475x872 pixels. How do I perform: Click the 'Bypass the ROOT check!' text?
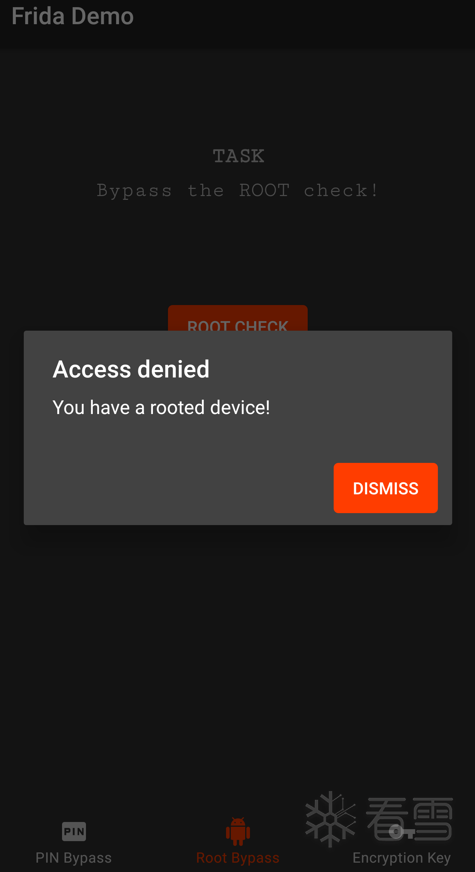click(238, 191)
